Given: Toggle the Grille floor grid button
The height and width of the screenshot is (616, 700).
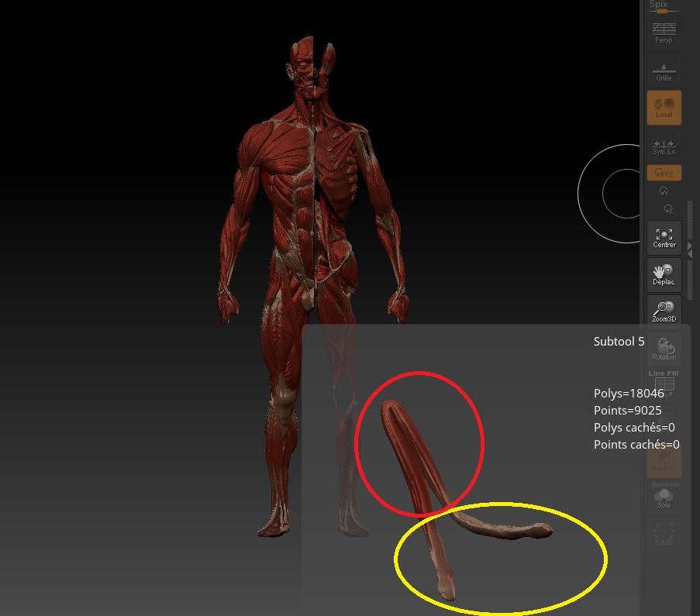Looking at the screenshot, I should click(x=664, y=71).
